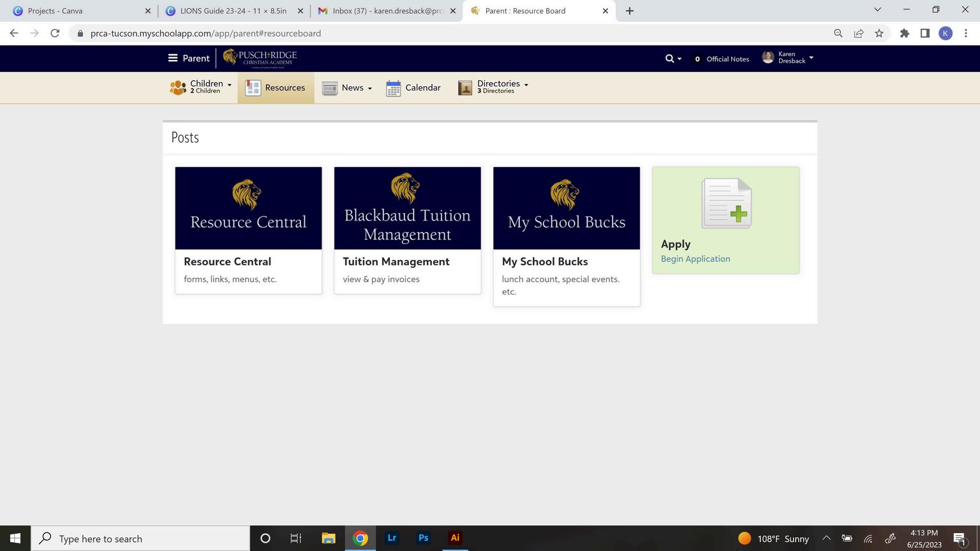Viewport: 980px width, 551px height.
Task: Launch Photoshop from the taskbar
Action: tap(423, 538)
